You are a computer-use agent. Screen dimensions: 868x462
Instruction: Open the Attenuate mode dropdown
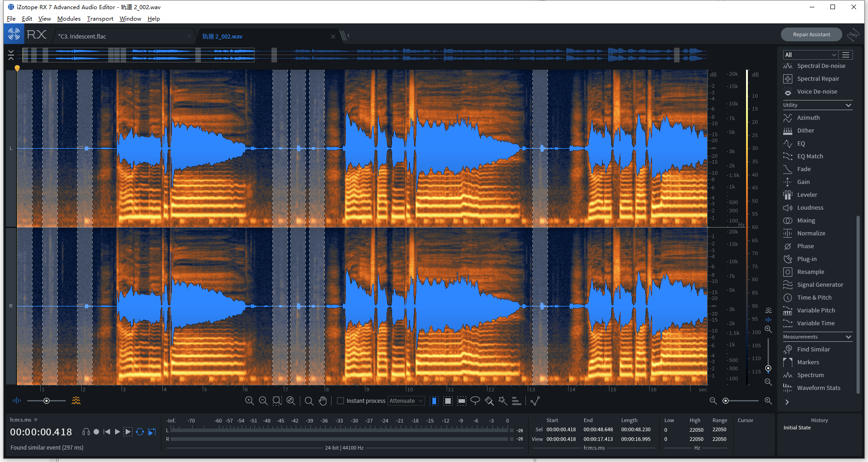point(406,401)
